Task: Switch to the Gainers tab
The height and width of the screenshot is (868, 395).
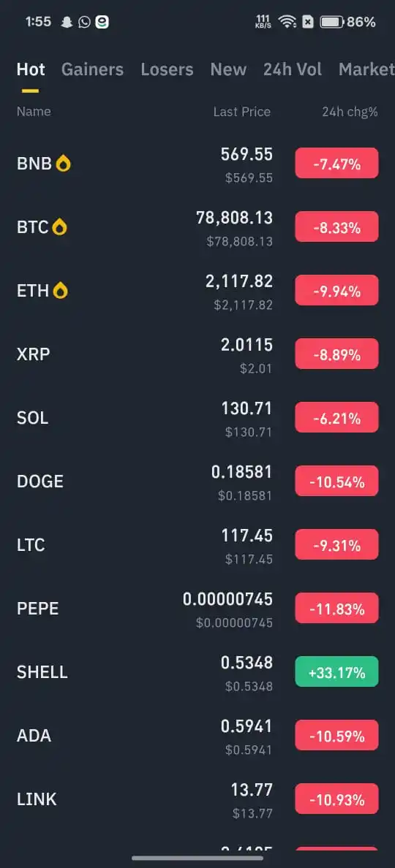Action: coord(92,69)
